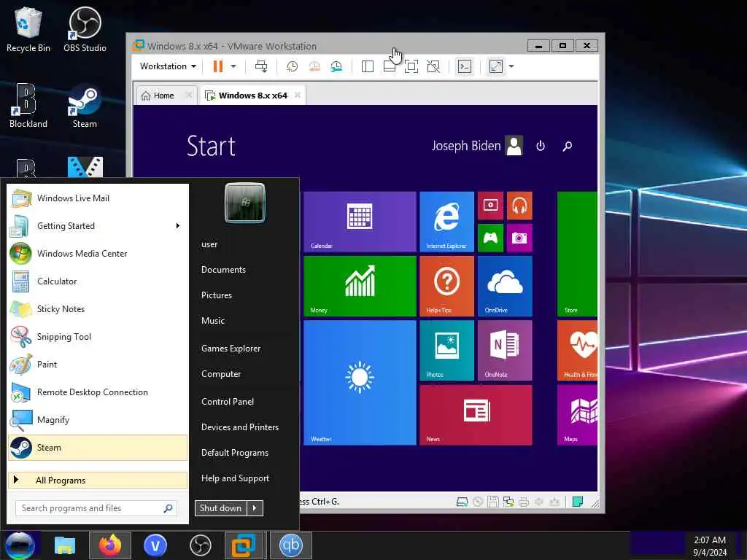Viewport: 747px width, 560px height.
Task: Expand the Getting Started submenu arrow
Action: pos(178,226)
